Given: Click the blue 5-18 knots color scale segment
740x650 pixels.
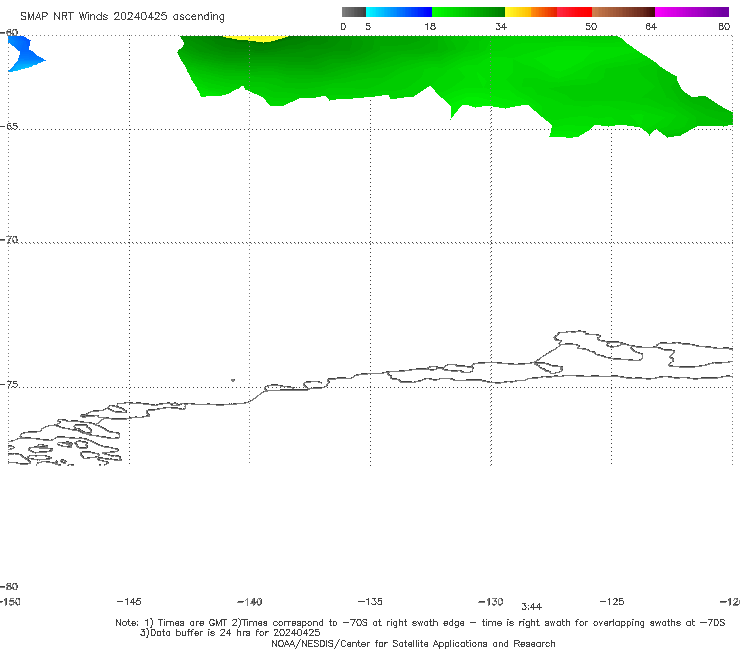Looking at the screenshot, I should pyautogui.click(x=399, y=12).
